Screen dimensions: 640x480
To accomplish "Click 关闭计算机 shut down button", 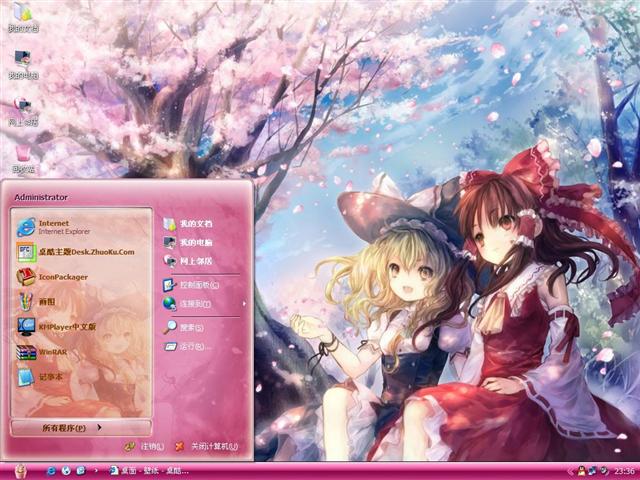I will coord(207,447).
